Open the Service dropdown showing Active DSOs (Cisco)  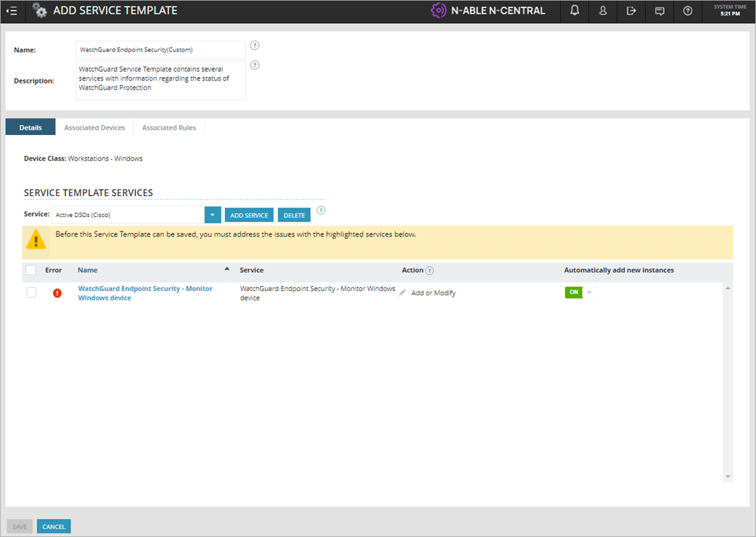(212, 215)
